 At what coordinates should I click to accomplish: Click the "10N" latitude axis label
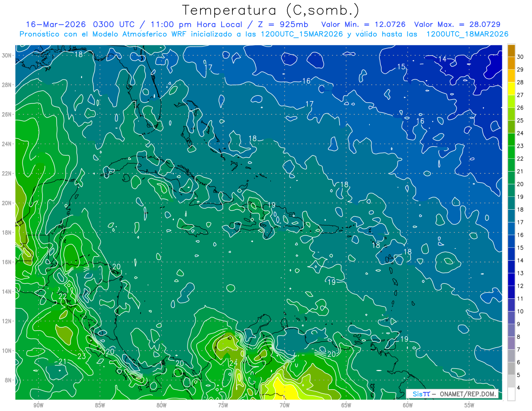click(7, 351)
